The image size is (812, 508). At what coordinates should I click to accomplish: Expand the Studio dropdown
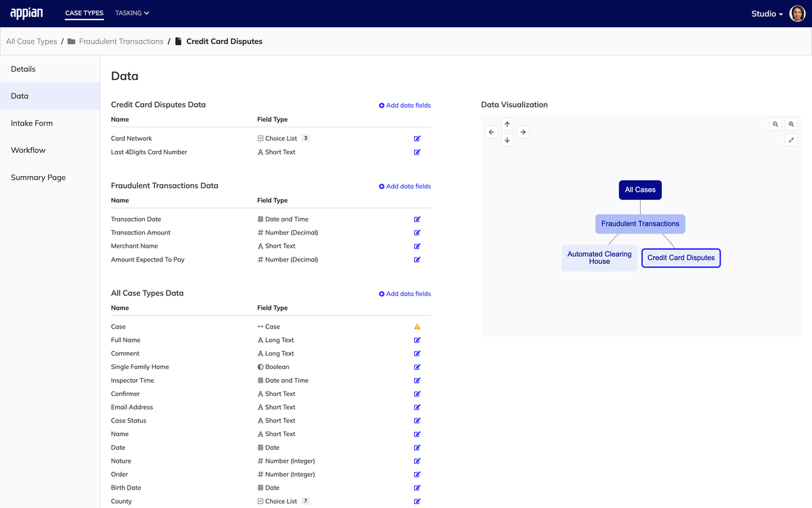pos(767,14)
